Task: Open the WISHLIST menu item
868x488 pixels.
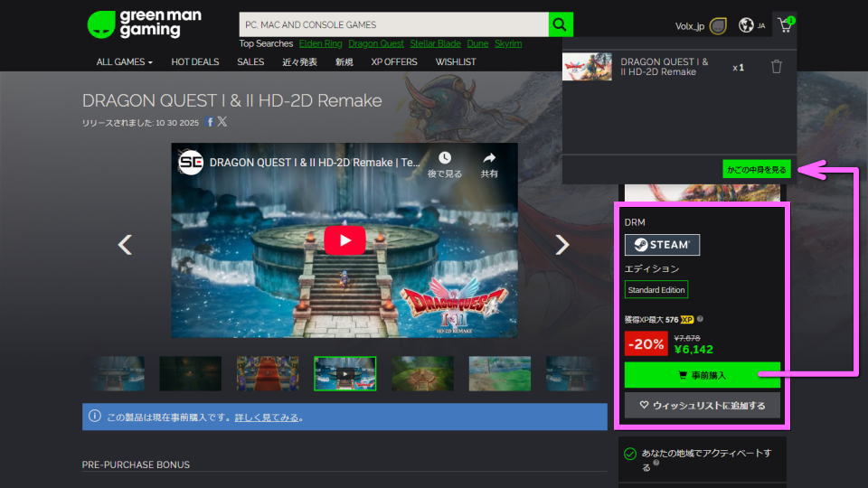Action: (x=455, y=62)
